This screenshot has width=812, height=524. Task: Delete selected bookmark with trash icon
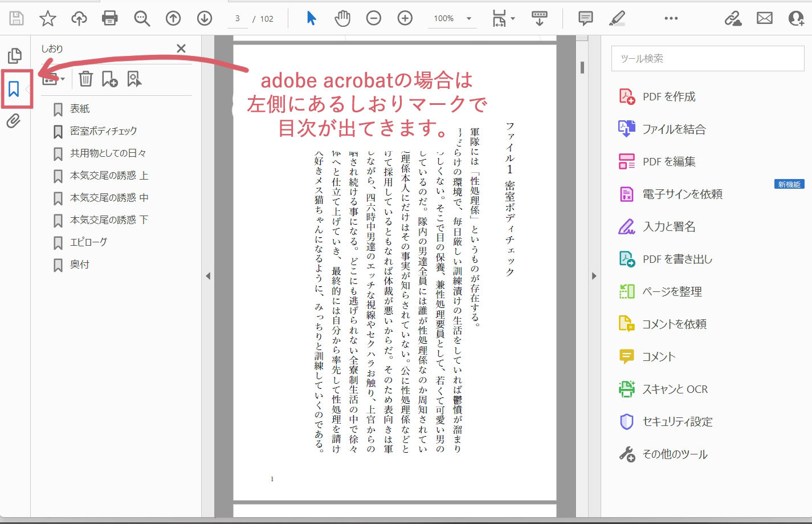click(85, 79)
